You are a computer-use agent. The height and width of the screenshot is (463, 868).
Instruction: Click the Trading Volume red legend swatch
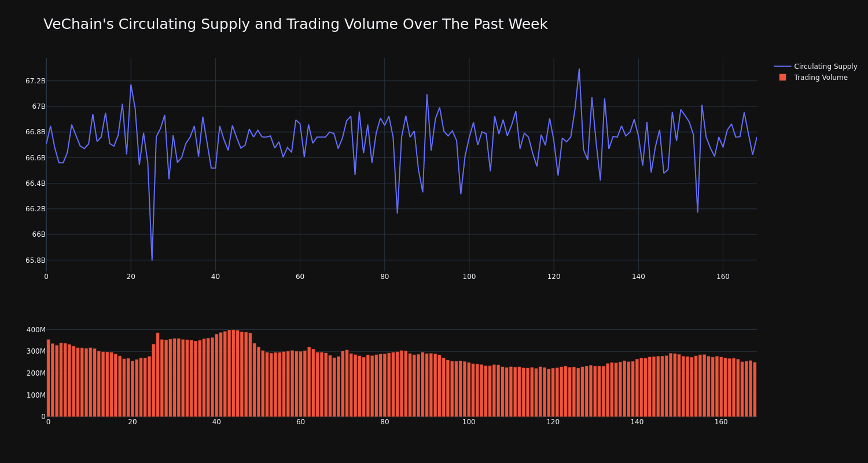coord(782,78)
